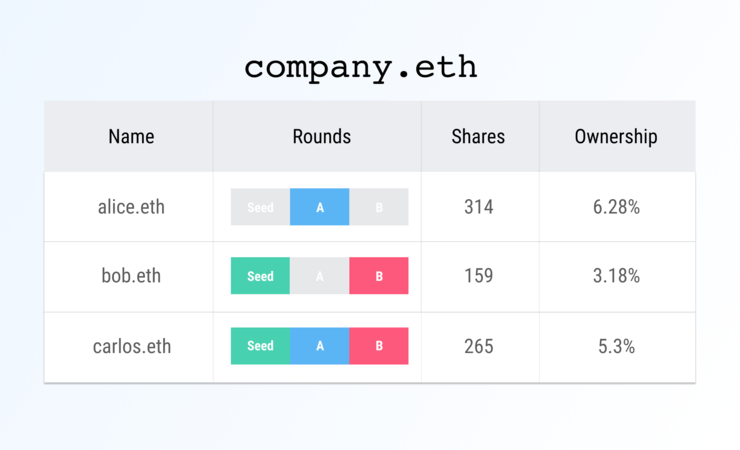The height and width of the screenshot is (450, 740).
Task: Click the company.eth title
Action: (x=361, y=67)
